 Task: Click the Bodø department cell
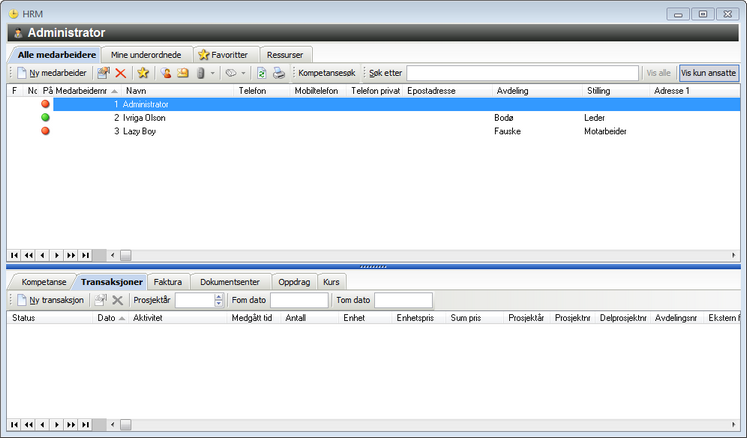504,118
